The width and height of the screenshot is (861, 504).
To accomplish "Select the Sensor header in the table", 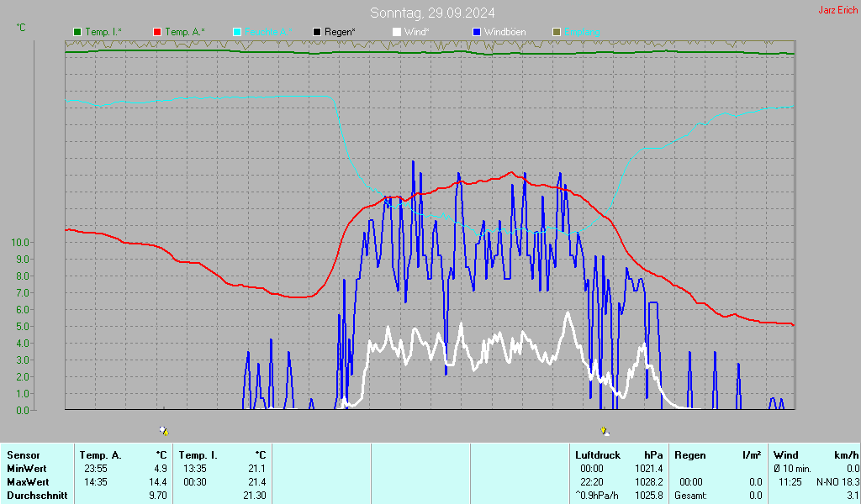I will point(23,454).
